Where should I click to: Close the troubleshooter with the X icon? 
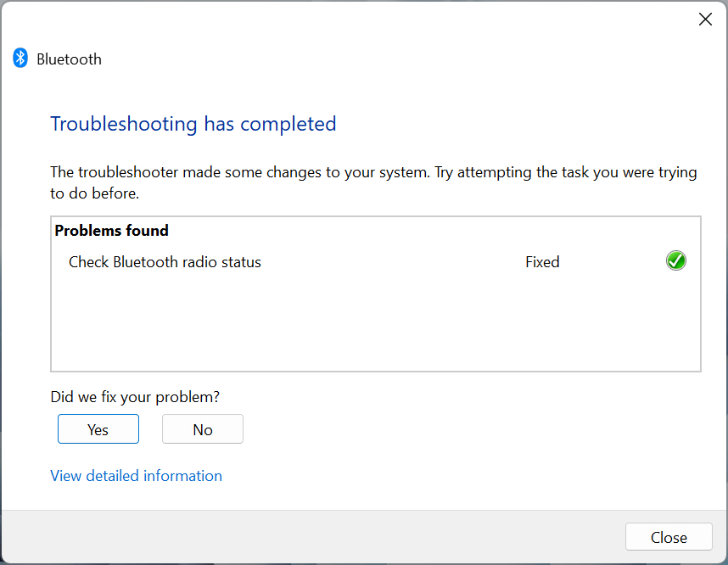pyautogui.click(x=704, y=20)
